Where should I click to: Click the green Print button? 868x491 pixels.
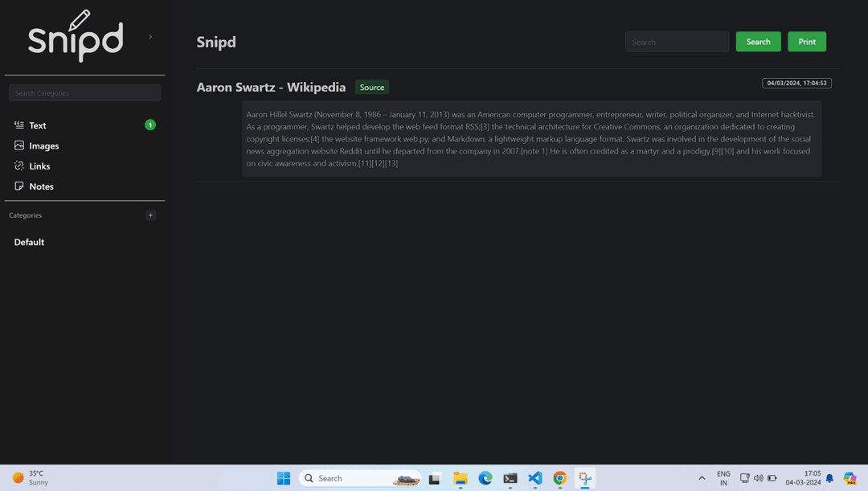coord(807,42)
